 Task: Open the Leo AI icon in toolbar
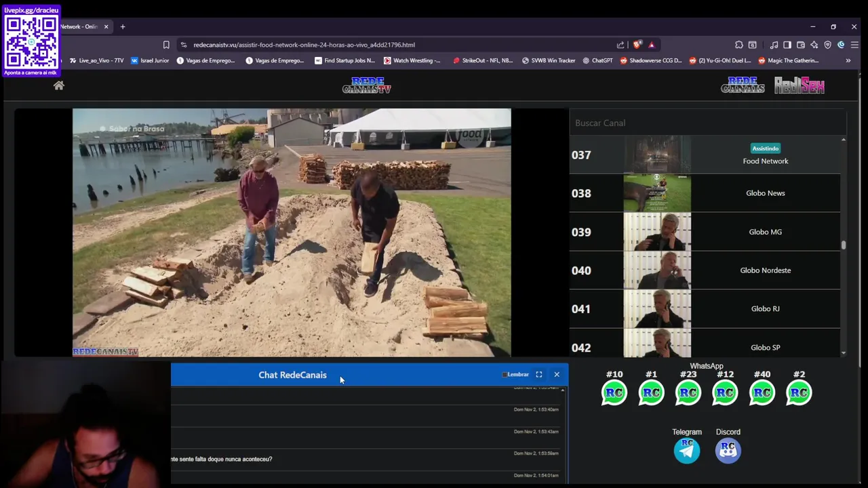click(814, 45)
